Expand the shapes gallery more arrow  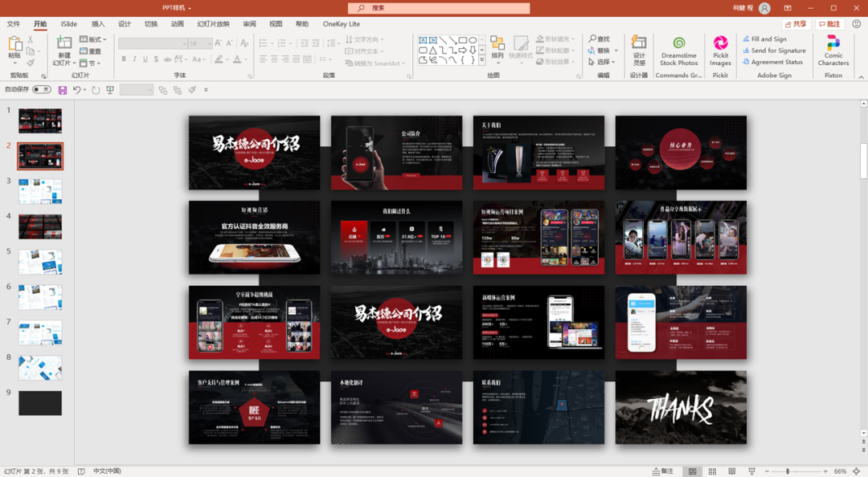pos(481,59)
